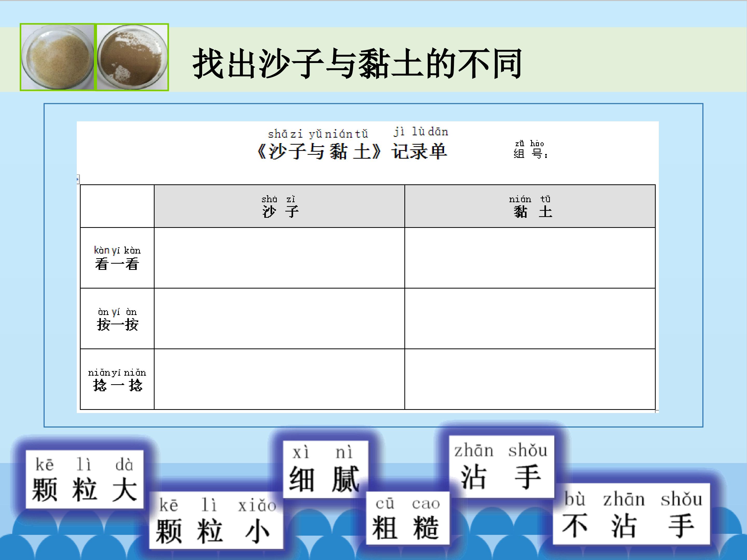Pick the 沾手 word card
The height and width of the screenshot is (560, 747).
pos(501,466)
